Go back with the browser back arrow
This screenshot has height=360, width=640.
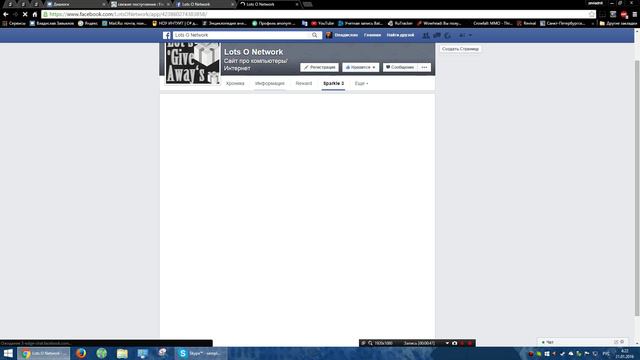6,14
